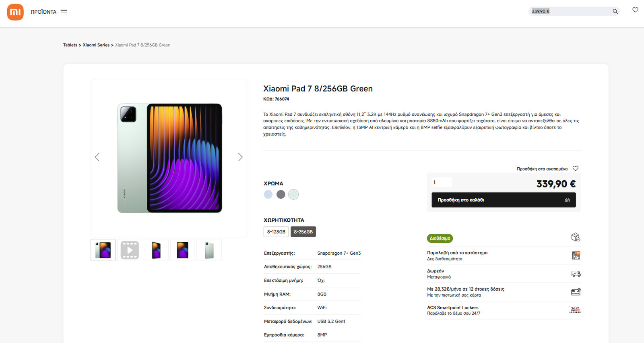The image size is (644, 343).
Task: Click ACS Smartpoint Lockers text
Action: coord(453,308)
